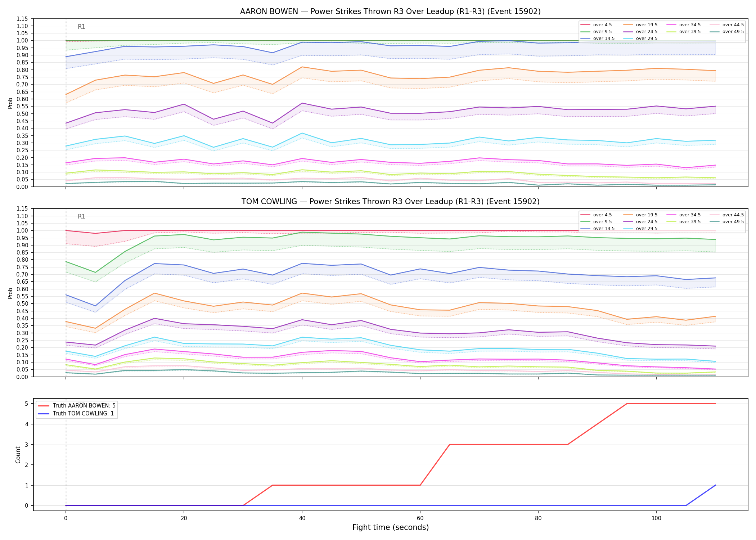Pick 'over 39.5' in Tom Cowling chart legend
Image resolution: width=756 pixels, height=540 pixels.
(x=684, y=222)
